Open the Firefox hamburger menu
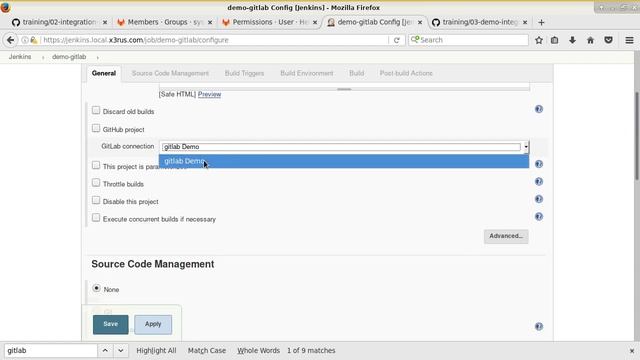The height and width of the screenshot is (360, 640). [629, 40]
